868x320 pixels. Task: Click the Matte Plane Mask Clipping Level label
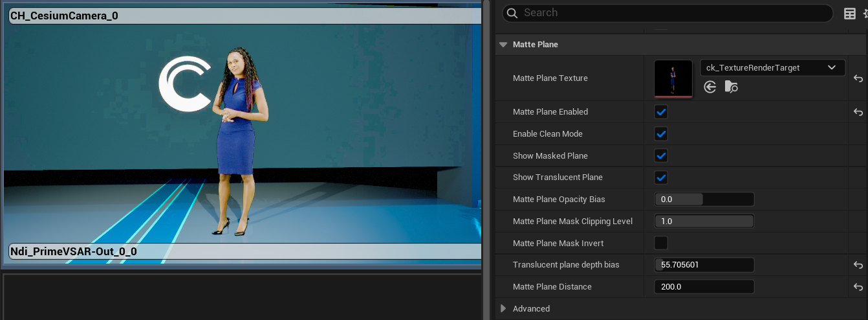pos(572,222)
